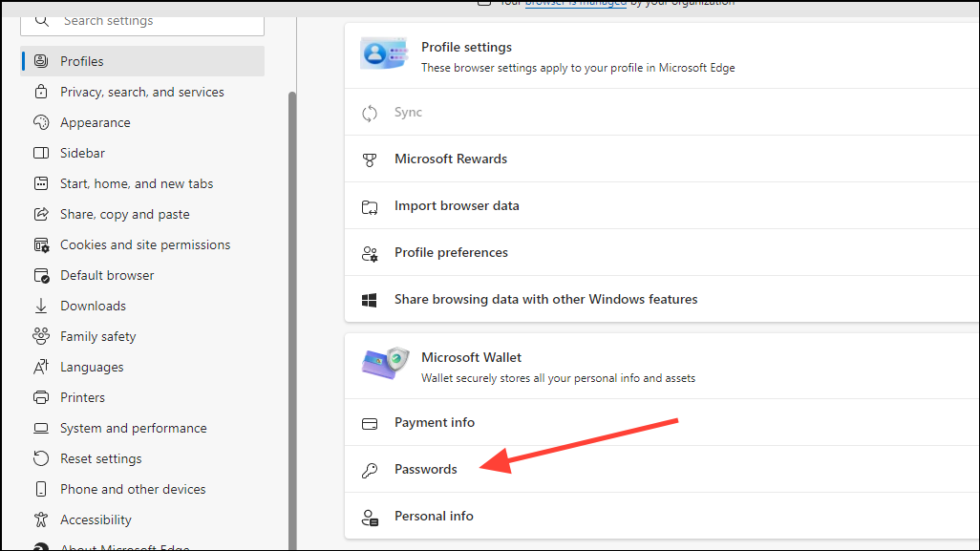Click the Import browser data icon

(x=370, y=205)
